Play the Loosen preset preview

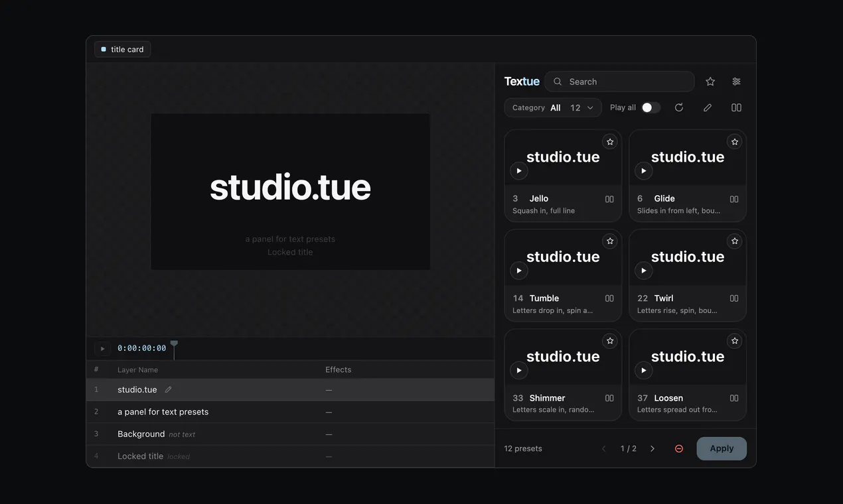pos(644,370)
